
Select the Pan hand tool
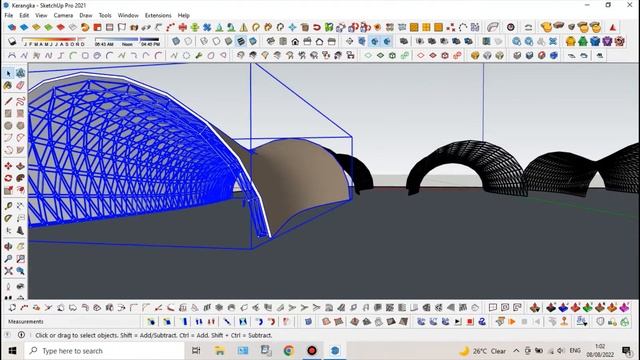pyautogui.click(x=20, y=247)
